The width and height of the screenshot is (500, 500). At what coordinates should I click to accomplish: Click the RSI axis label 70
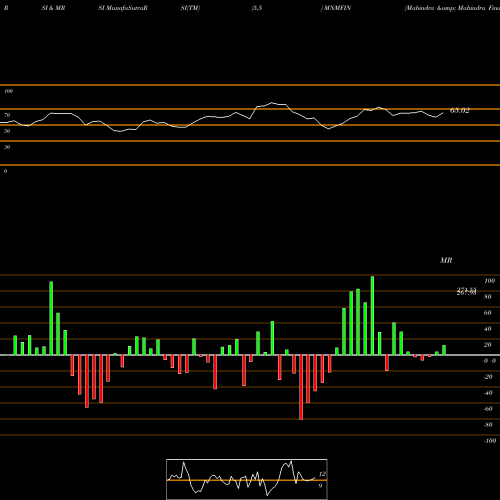[x=7, y=115]
